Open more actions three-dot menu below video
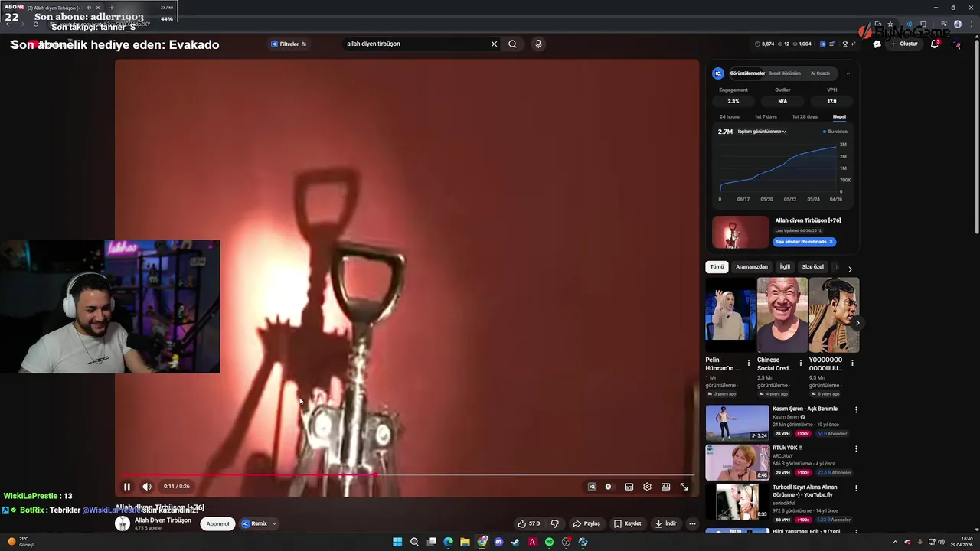 pos(692,523)
